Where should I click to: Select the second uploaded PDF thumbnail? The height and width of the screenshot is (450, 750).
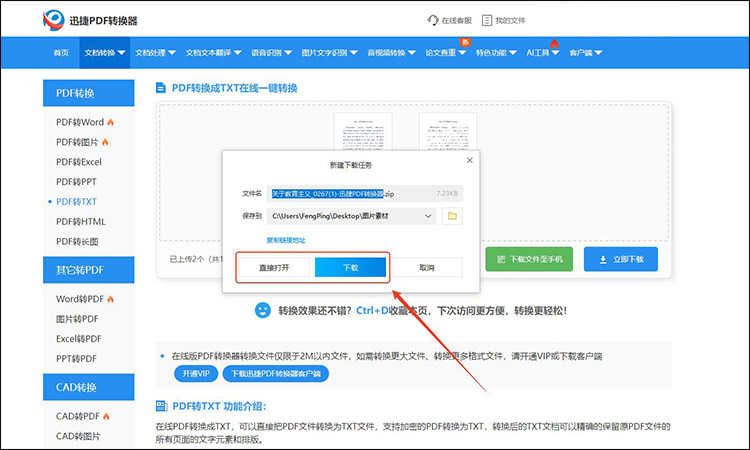coord(448,132)
